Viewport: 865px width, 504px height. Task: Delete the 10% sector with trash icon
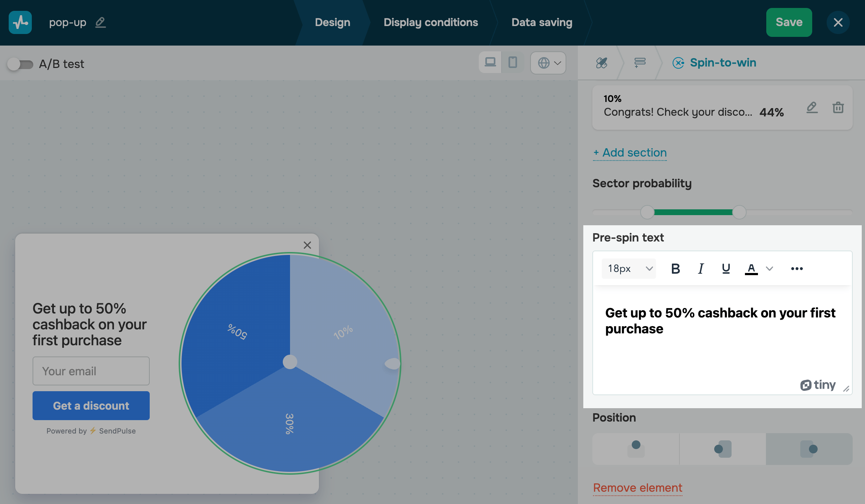pyautogui.click(x=838, y=107)
